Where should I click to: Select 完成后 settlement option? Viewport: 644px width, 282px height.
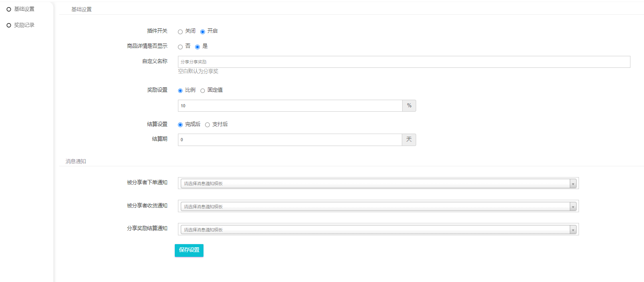pos(180,125)
